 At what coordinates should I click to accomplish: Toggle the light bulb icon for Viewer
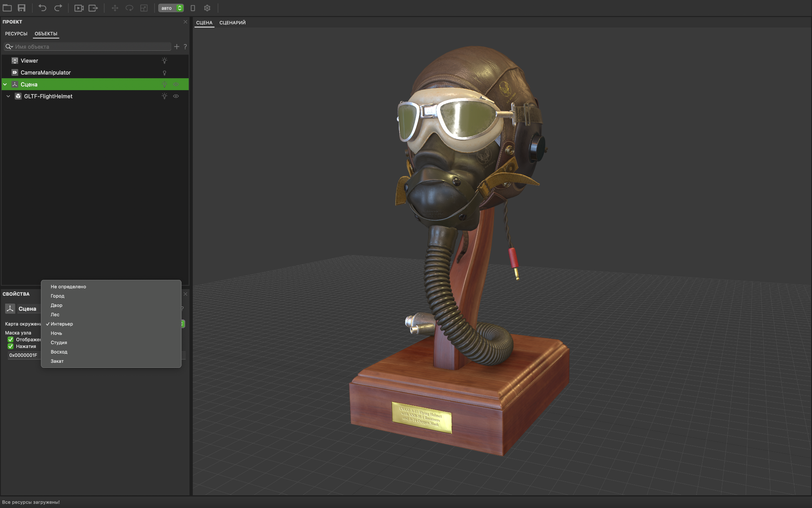tap(164, 61)
